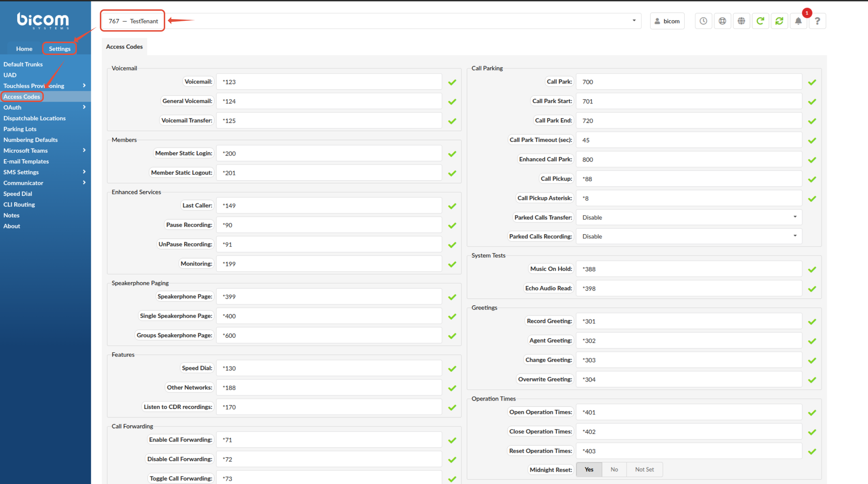Click the lifebuoy support icon
Image resolution: width=868 pixels, height=484 pixels.
tap(722, 21)
